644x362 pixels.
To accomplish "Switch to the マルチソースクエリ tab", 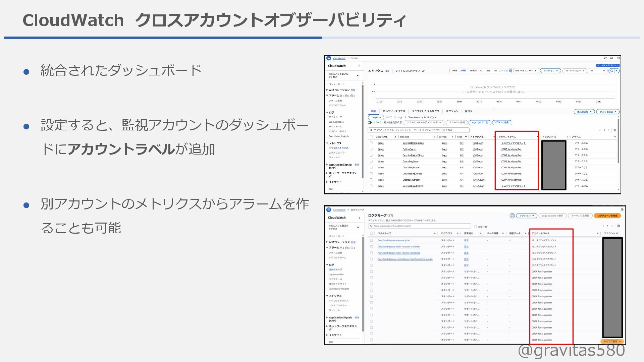I will (394, 111).
